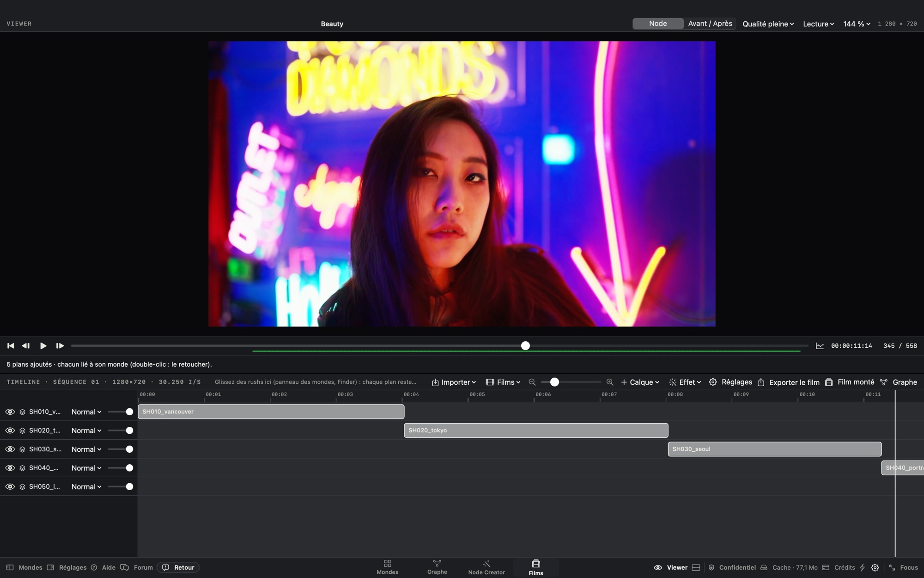924x578 pixels.
Task: Toggle visibility of SH030_s track
Action: pos(10,449)
